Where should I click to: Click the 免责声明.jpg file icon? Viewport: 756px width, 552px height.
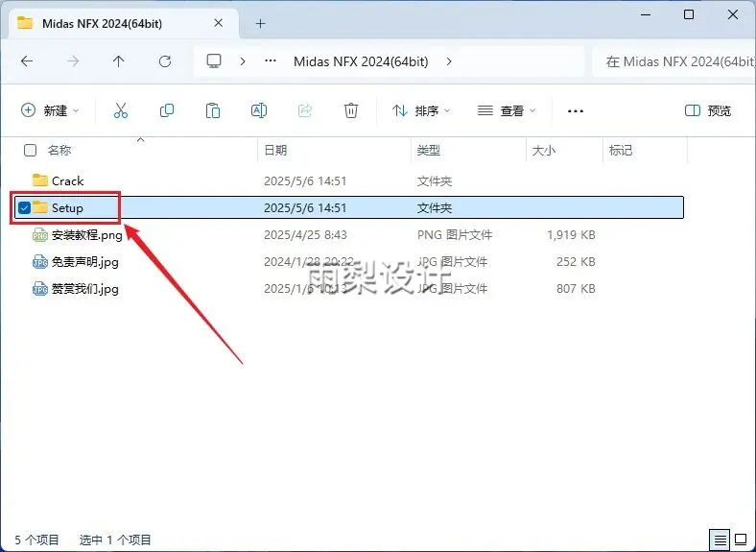pos(40,262)
